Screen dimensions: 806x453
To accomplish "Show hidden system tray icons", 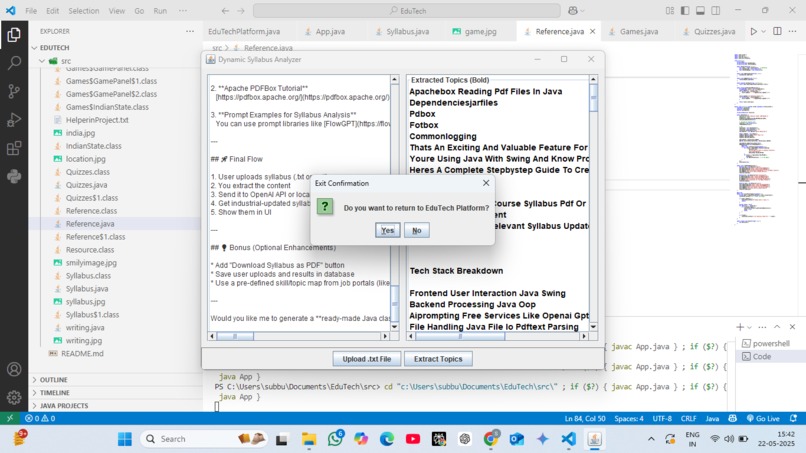I will click(651, 439).
